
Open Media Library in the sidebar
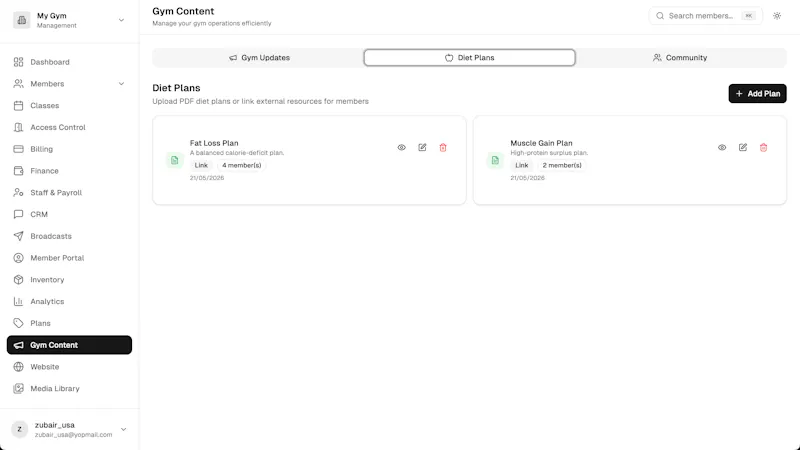pos(55,388)
